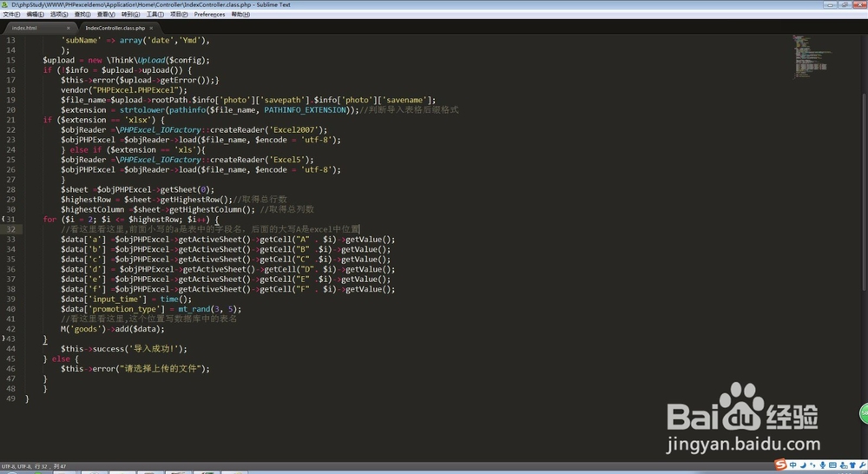Open the 项目(P) menu
868x474 pixels.
179,15
